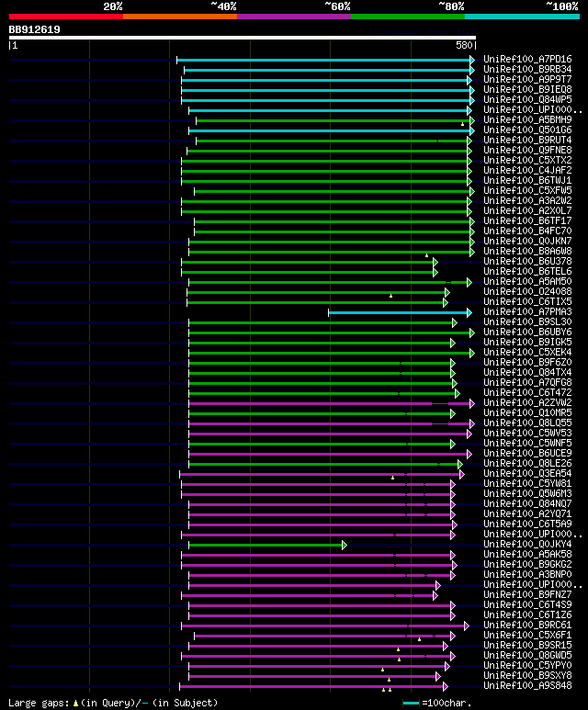Select hit label UniRef100_O24088
Viewport: 588px width, 710px height.
pos(527,291)
